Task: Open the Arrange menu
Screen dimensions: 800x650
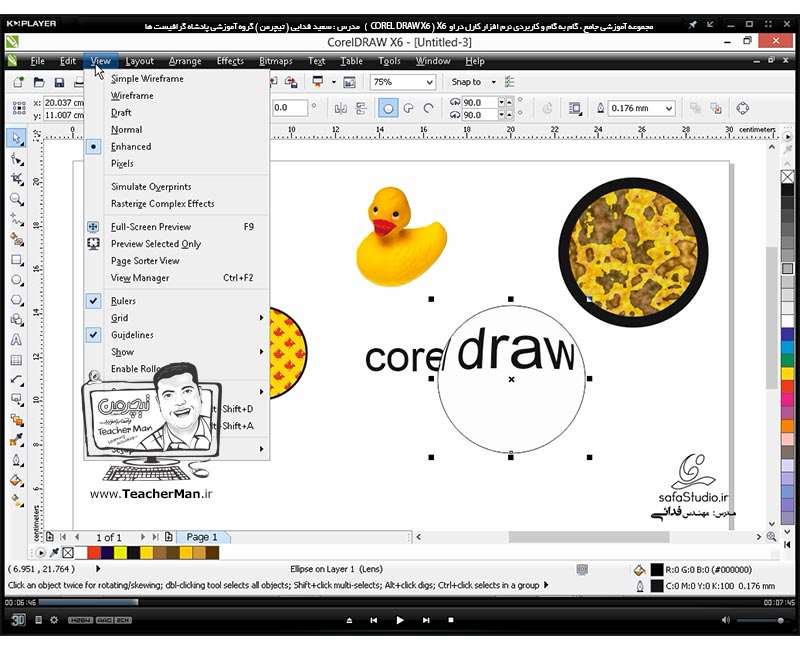Action: click(185, 61)
